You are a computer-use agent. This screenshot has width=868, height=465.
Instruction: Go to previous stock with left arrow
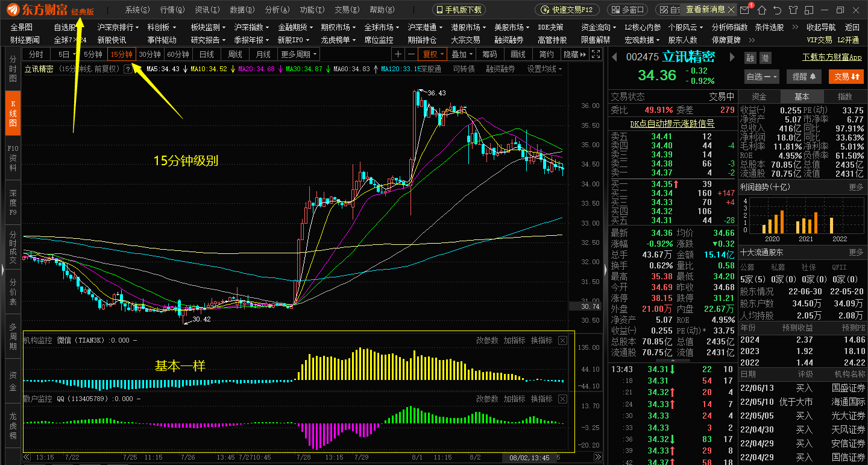615,57
